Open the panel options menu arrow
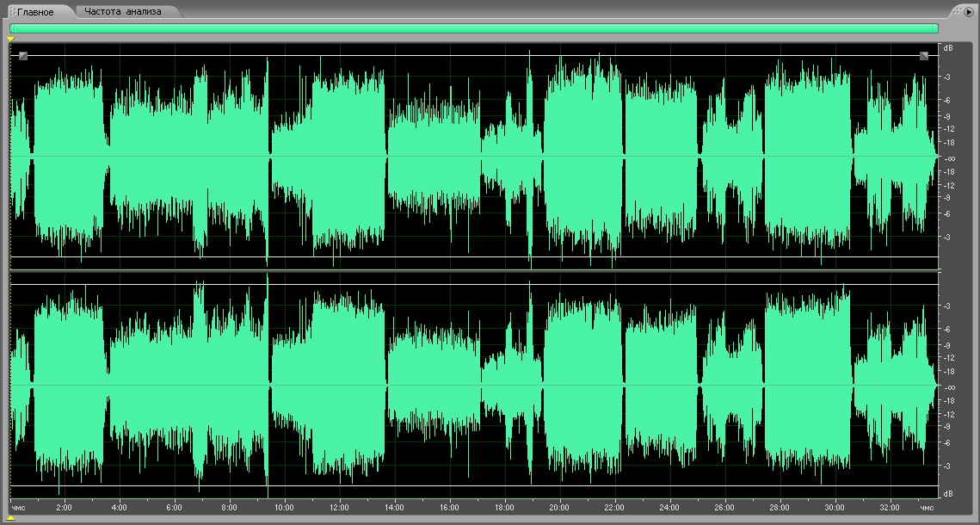 coord(968,12)
